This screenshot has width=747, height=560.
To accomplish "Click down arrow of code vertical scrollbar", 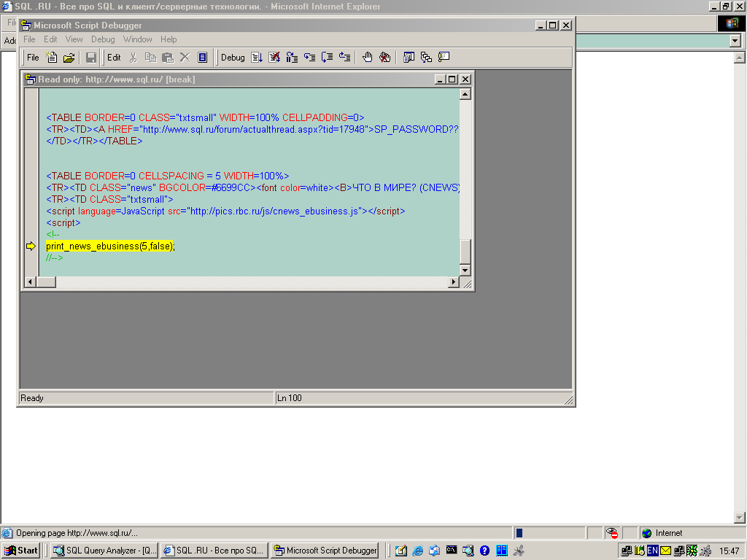I will click(x=465, y=271).
